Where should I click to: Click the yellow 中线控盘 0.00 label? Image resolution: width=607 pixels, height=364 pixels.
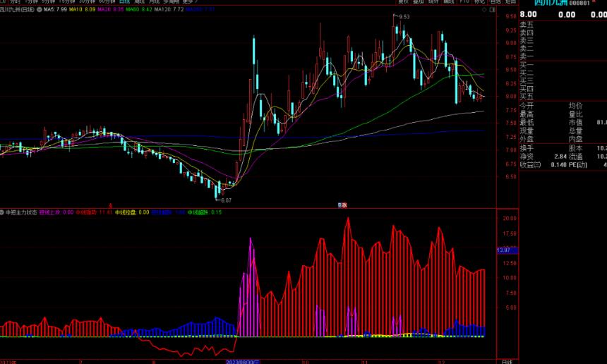[x=131, y=212]
